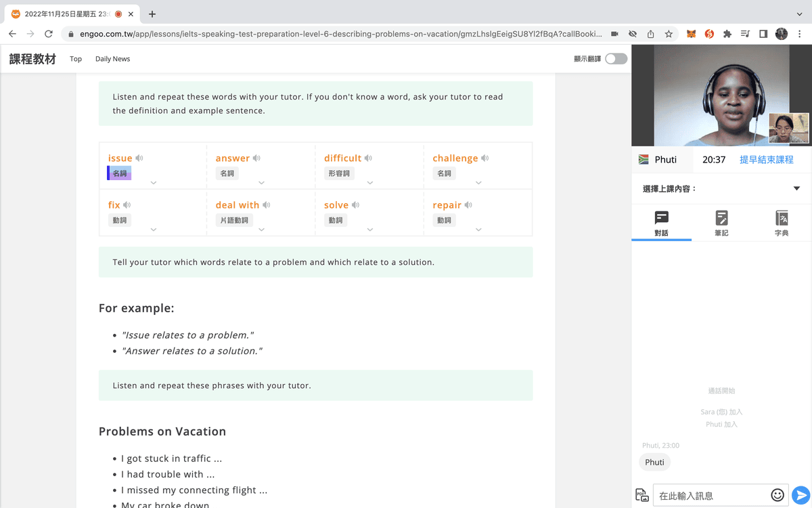Open the MetaMask fox extension
Viewport: 812px width, 508px height.
pyautogui.click(x=692, y=34)
